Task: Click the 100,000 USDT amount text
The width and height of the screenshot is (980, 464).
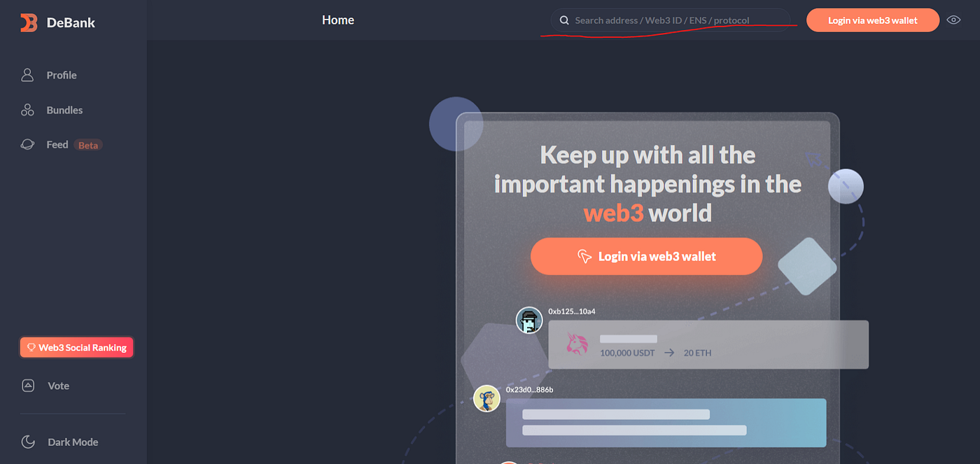Action: (x=627, y=353)
